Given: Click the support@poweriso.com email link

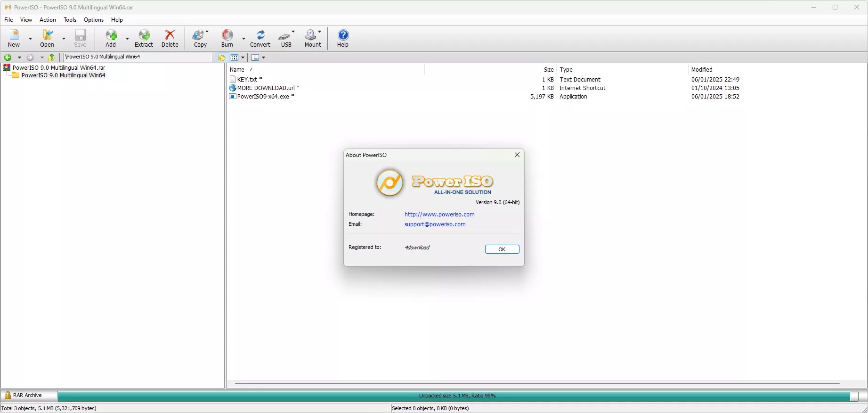Looking at the screenshot, I should pyautogui.click(x=435, y=224).
